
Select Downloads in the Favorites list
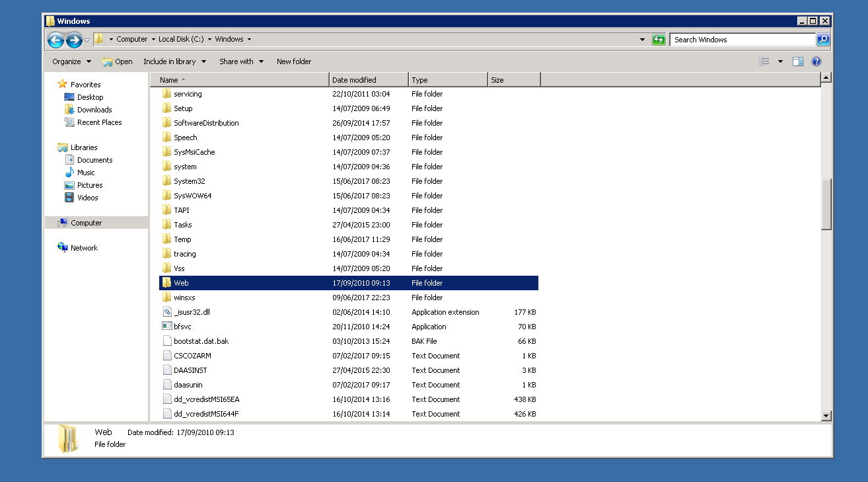[94, 110]
